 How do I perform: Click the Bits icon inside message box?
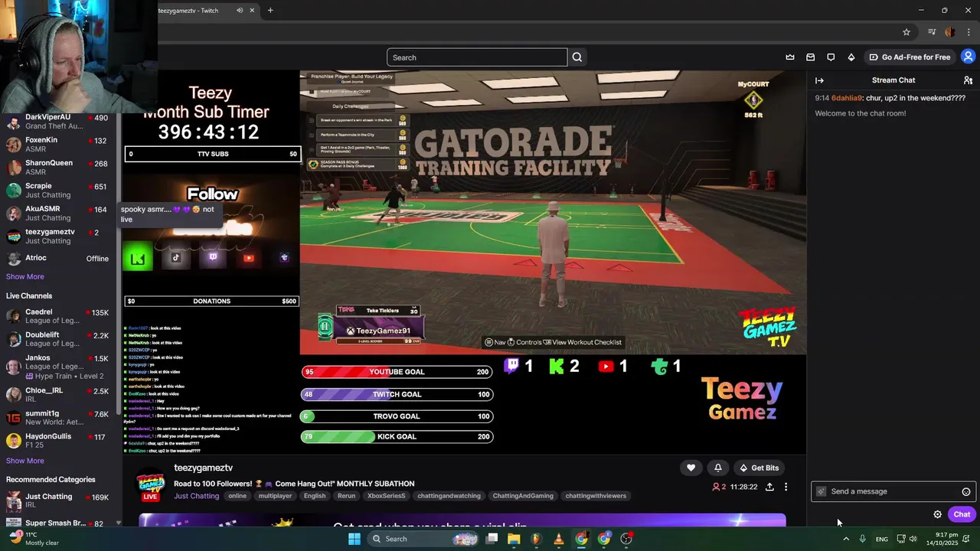coord(822,491)
